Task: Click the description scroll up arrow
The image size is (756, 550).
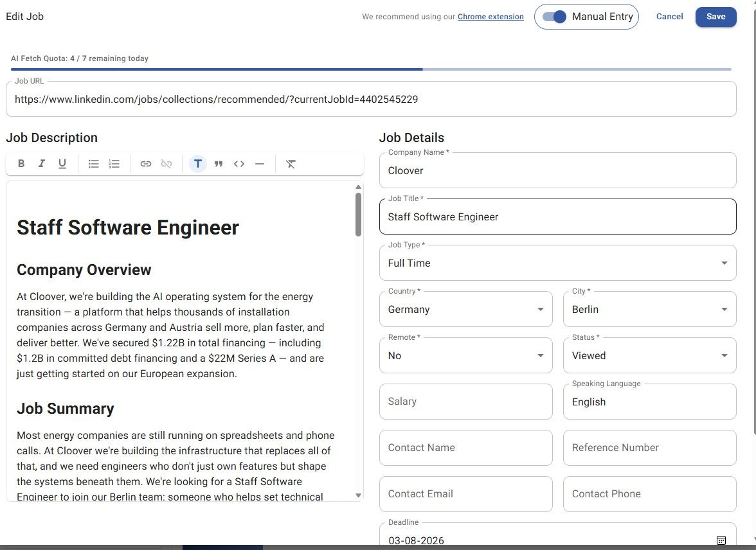Action: tap(358, 187)
